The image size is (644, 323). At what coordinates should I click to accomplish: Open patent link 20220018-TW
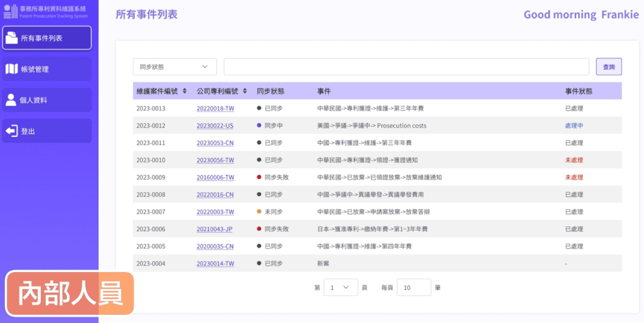[214, 108]
